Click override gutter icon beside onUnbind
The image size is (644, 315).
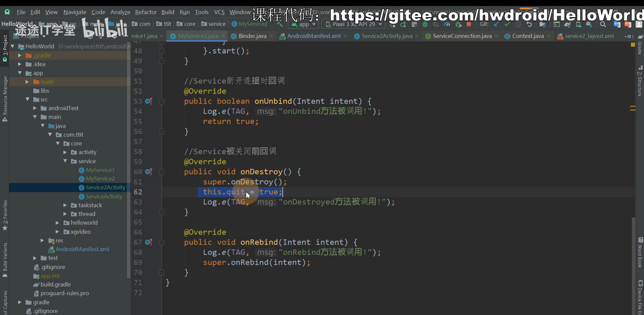[148, 101]
